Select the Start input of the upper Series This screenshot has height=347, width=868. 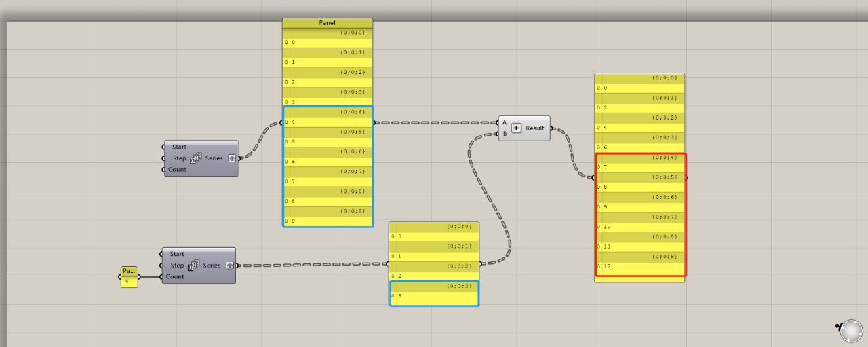(179, 147)
